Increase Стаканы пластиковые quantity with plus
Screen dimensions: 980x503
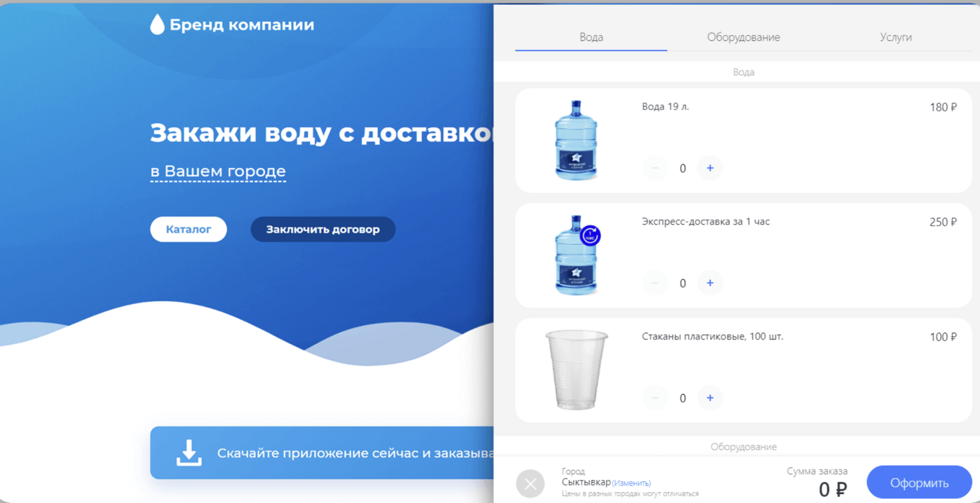coord(710,398)
